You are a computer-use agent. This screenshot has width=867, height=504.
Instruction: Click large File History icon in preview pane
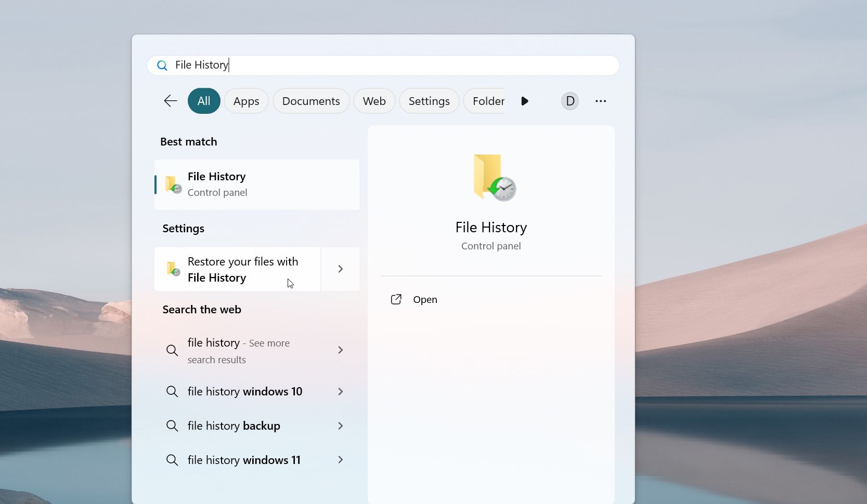[x=494, y=177]
